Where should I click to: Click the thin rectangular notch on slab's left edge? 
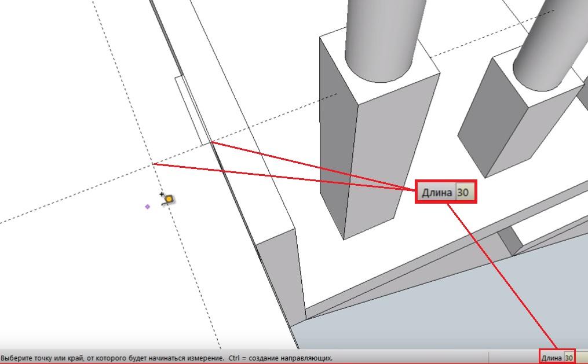pos(191,110)
